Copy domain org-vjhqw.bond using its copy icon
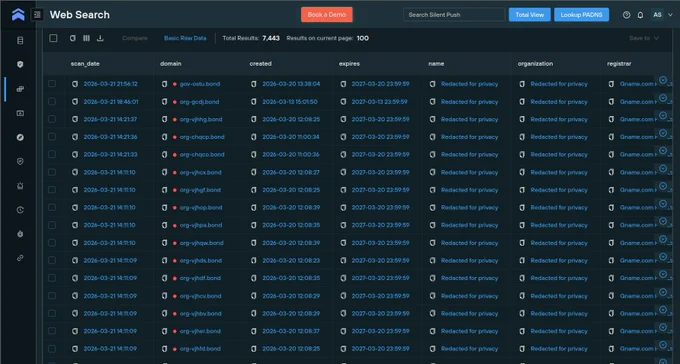Image resolution: width=680 pixels, height=364 pixels. [164, 243]
